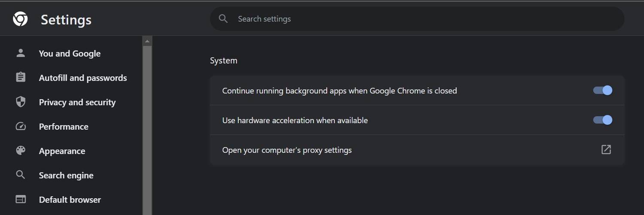This screenshot has height=215, width=644.
Task: Click the You and Google person icon
Action: tap(21, 53)
